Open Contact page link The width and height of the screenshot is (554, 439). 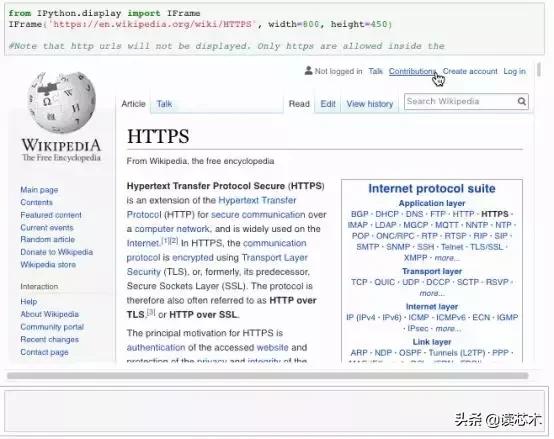point(44,352)
